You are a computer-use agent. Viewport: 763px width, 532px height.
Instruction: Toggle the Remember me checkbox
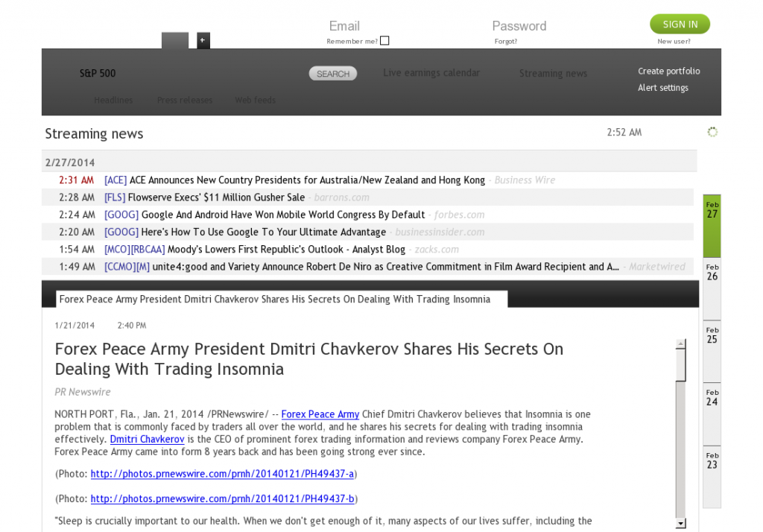385,41
